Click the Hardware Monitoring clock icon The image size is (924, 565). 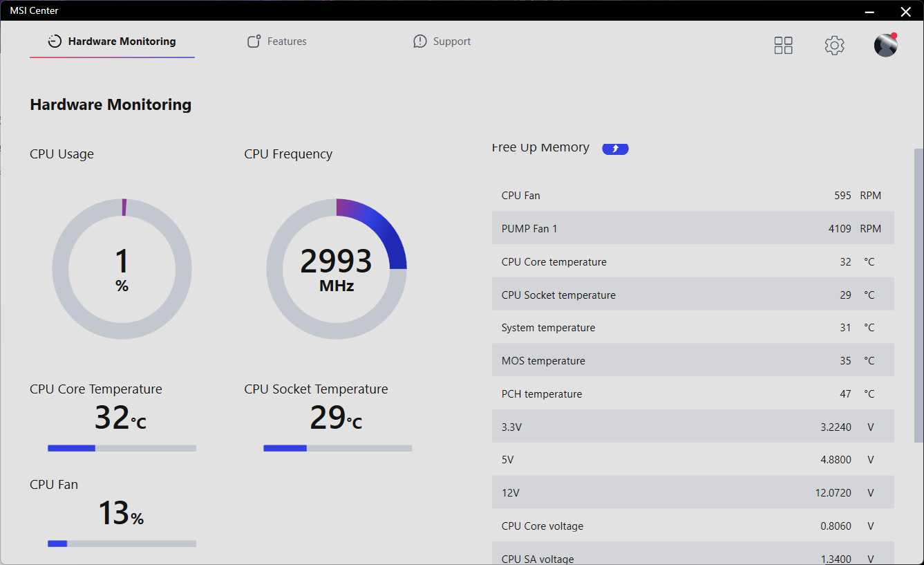(55, 41)
